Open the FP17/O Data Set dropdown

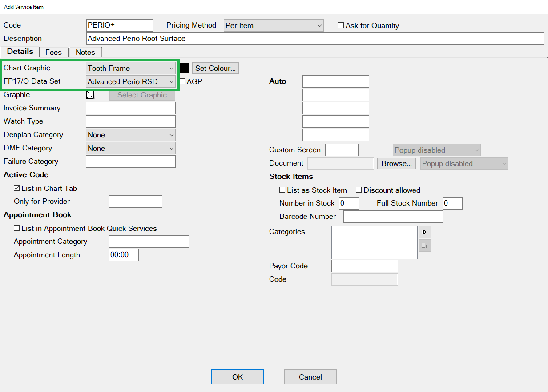(131, 81)
